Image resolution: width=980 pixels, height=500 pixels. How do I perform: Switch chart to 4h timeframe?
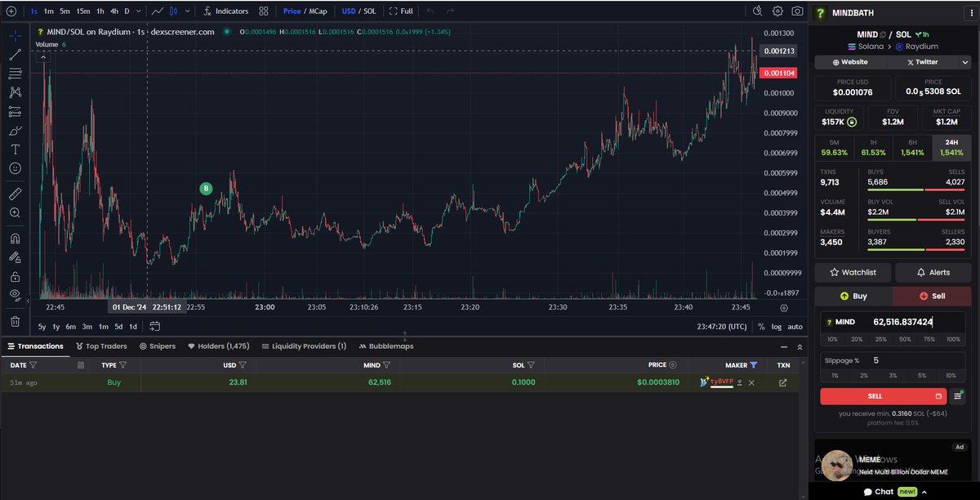pos(114,11)
